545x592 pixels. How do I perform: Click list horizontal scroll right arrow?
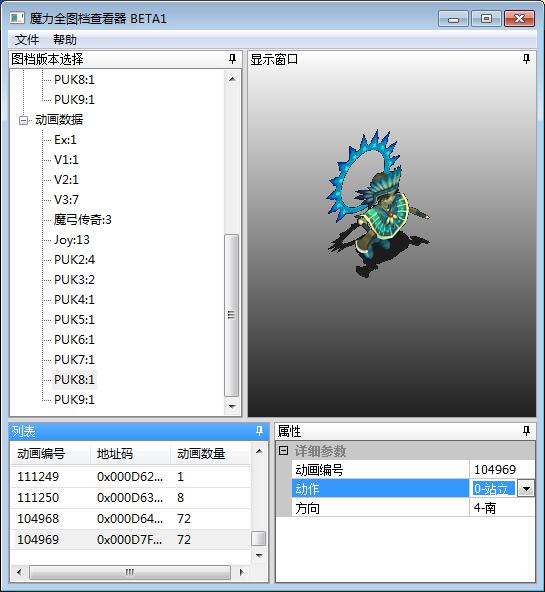[242, 572]
